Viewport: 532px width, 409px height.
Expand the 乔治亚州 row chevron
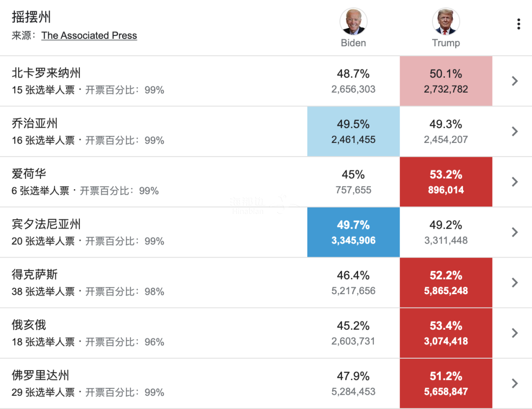point(515,131)
